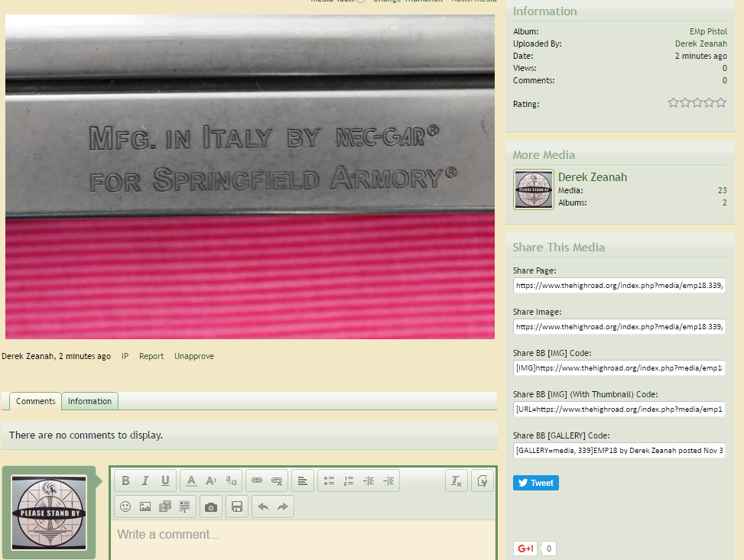View the uploader's IP information
The height and width of the screenshot is (560, 744).
(x=125, y=356)
